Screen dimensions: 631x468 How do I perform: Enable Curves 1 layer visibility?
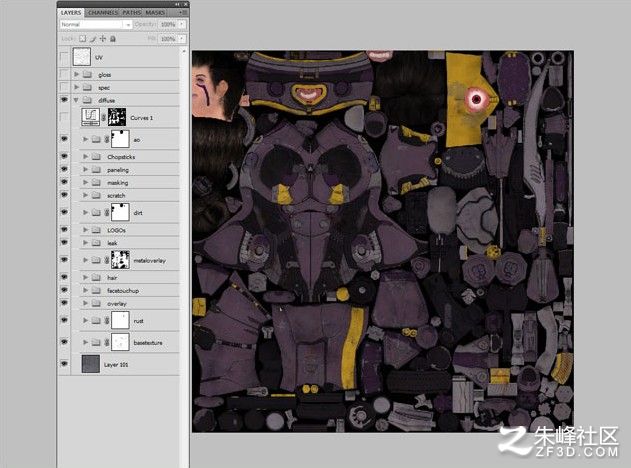64,117
